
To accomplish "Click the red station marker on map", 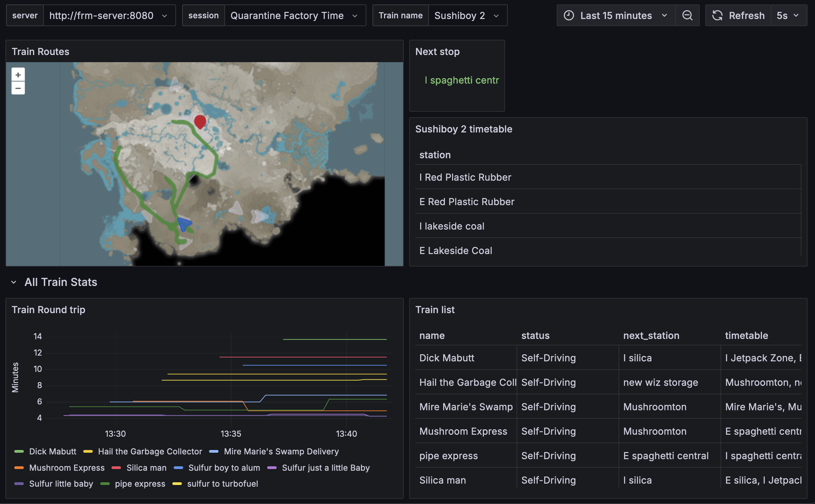I will pyautogui.click(x=200, y=121).
